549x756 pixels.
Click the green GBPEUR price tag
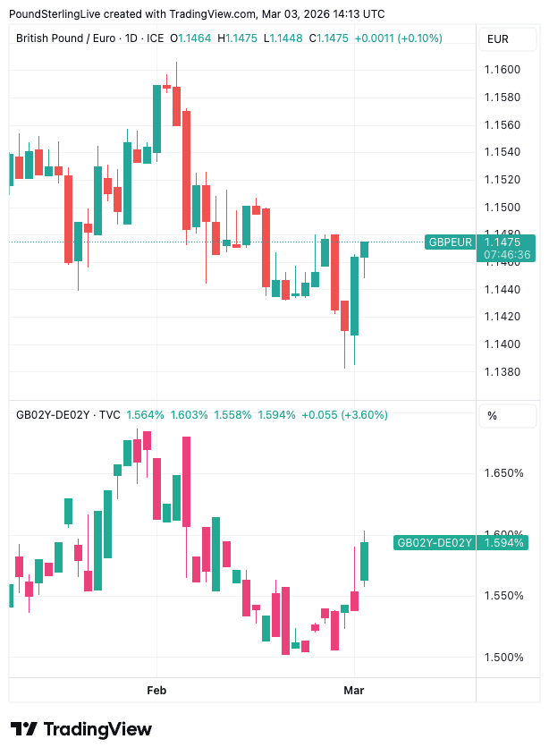click(x=450, y=242)
